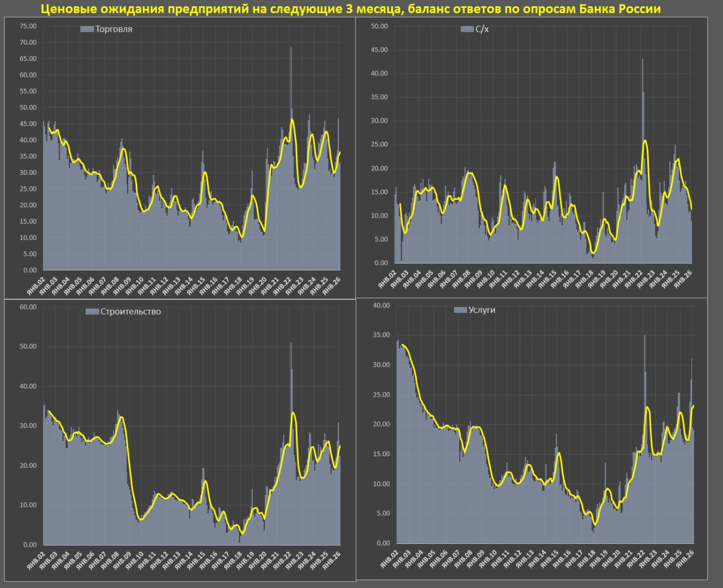723x588 pixels.
Task: Click the 40.00 y-axis label in Услуги chart
Action: (x=381, y=306)
